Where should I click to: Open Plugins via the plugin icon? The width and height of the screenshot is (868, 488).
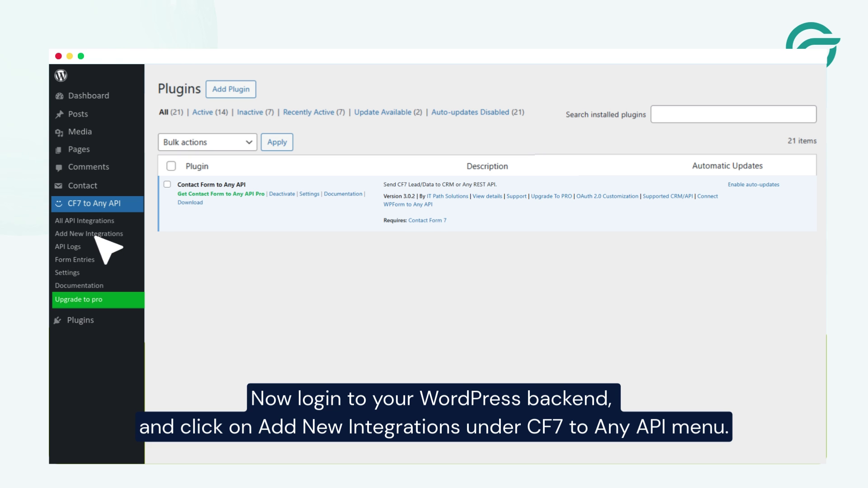pos(58,320)
